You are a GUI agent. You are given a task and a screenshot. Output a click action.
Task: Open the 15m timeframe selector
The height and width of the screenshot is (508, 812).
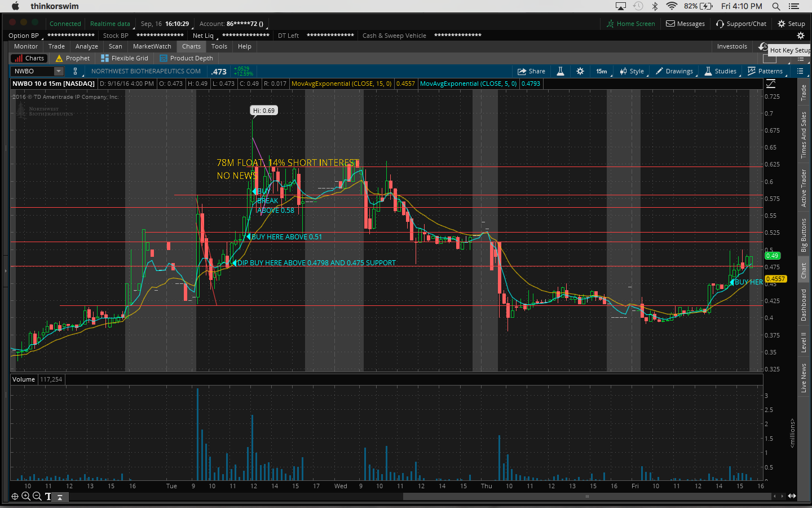point(602,71)
